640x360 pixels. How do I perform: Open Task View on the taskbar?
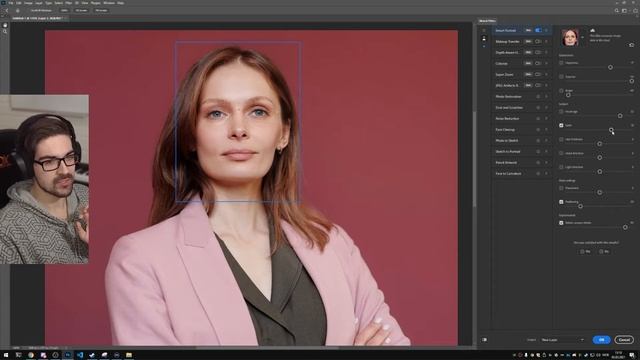coord(18,355)
